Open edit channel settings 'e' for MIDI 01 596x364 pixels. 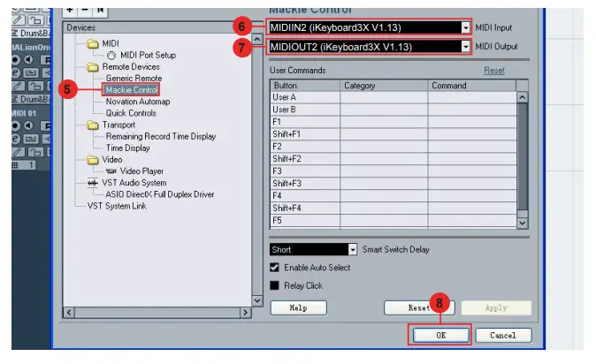15,139
